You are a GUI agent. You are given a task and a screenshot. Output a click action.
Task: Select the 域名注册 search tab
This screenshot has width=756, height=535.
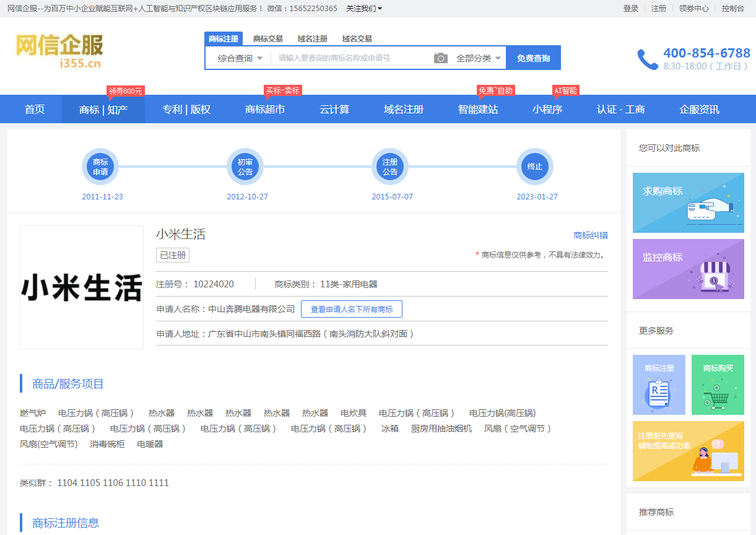[x=313, y=38]
